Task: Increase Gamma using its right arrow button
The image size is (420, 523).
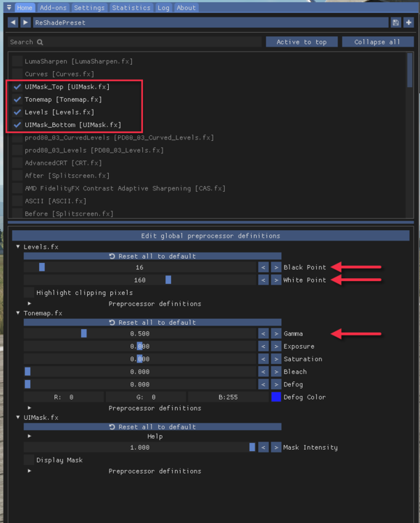Action: coord(276,334)
